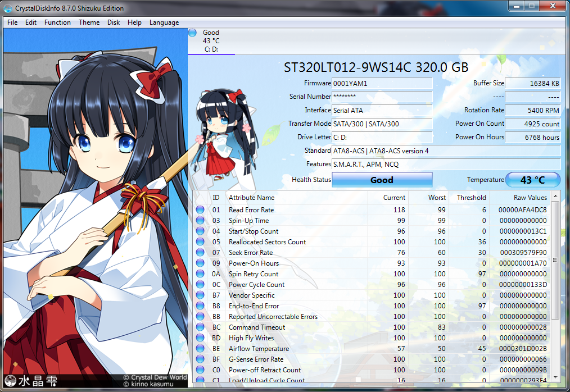570x392 pixels.
Task: Click the Power-On Hours status orb
Action: (x=200, y=263)
